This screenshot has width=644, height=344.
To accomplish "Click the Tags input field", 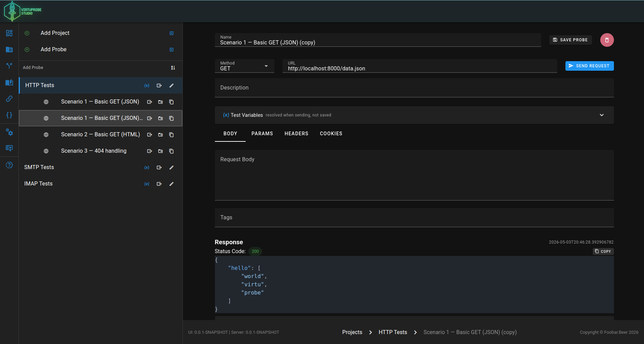I will pyautogui.click(x=414, y=218).
